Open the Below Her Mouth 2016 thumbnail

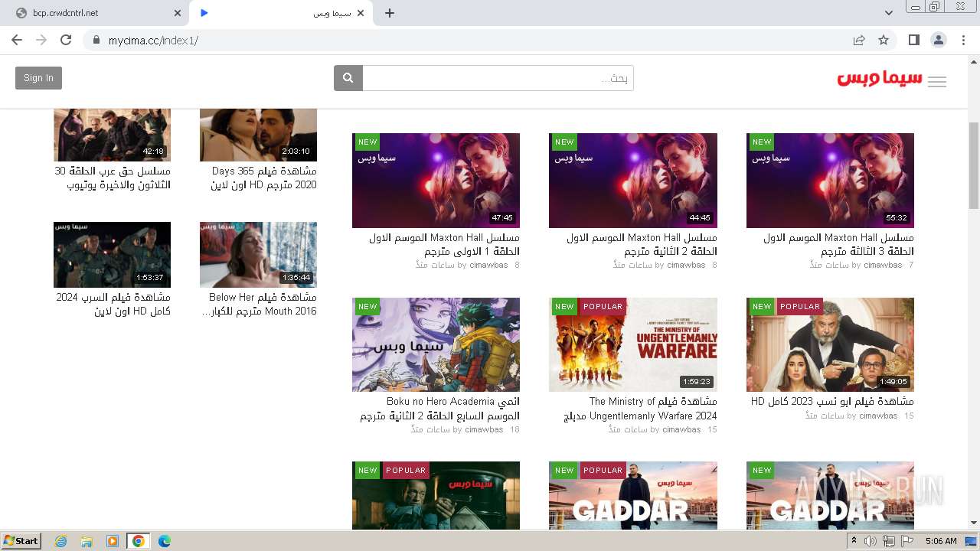(x=258, y=255)
